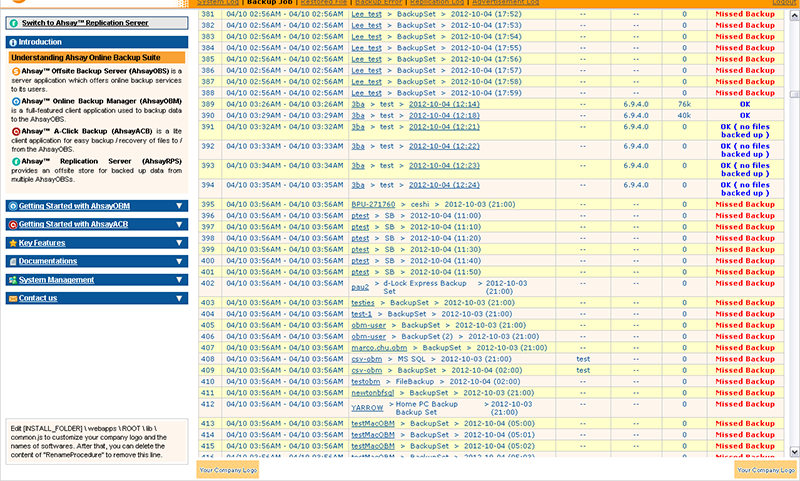Image resolution: width=800 pixels, height=481 pixels.
Task: Click the 40k size cell in row 390
Action: pos(684,115)
